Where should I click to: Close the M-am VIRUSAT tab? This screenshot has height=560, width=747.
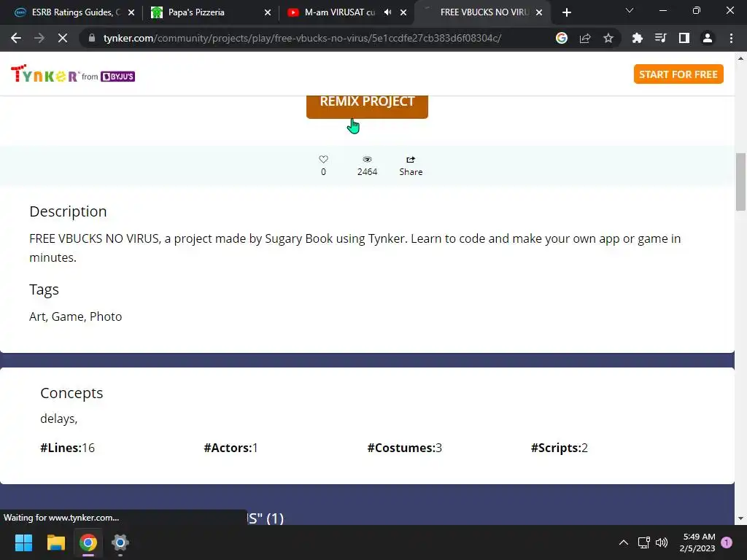[403, 12]
